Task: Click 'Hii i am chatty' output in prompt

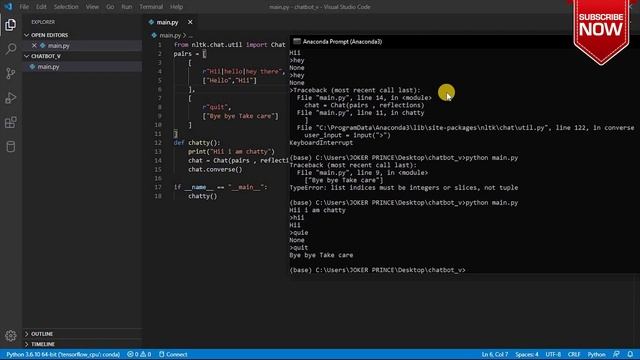Action: click(317, 210)
